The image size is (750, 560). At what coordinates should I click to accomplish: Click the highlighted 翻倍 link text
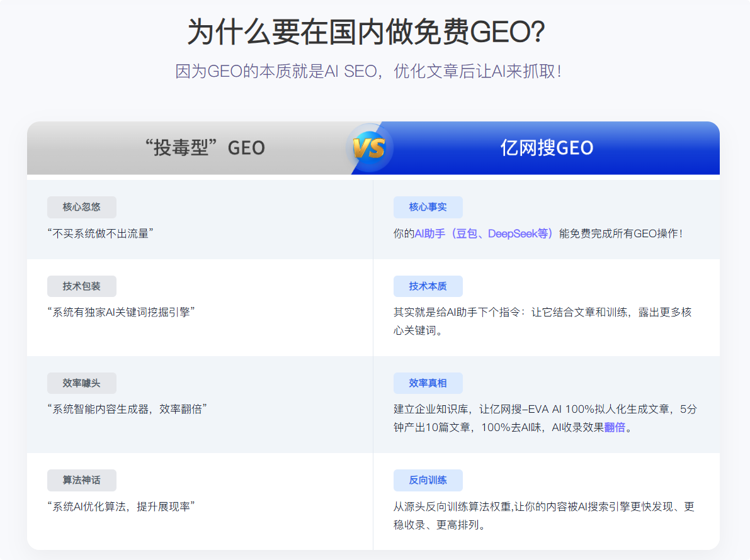tap(615, 427)
